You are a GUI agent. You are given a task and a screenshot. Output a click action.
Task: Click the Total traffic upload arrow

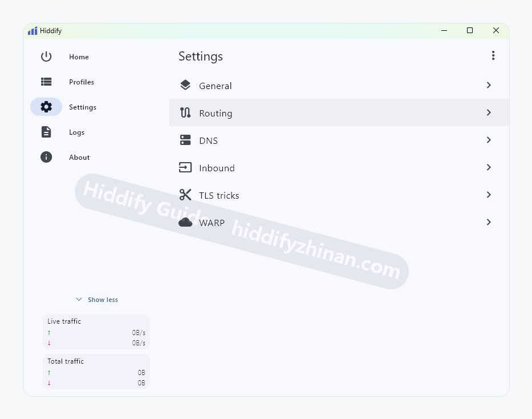coord(49,373)
